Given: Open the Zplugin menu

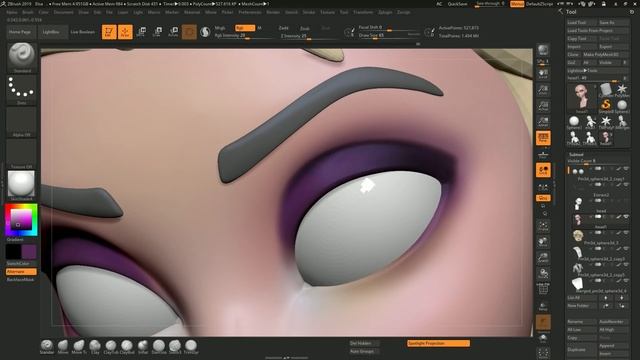Looking at the screenshot, I should [x=385, y=12].
